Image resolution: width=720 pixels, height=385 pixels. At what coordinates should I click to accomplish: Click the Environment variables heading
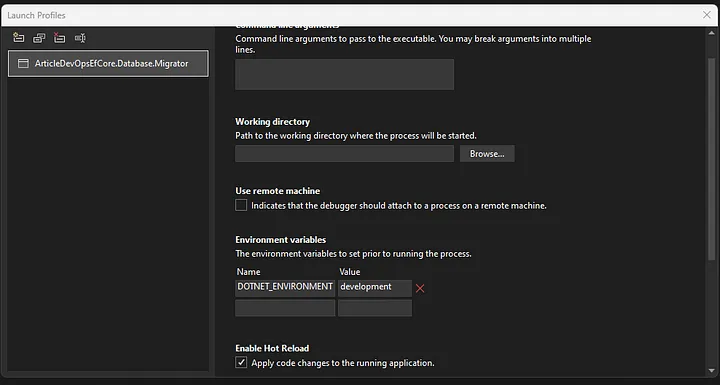[281, 240]
